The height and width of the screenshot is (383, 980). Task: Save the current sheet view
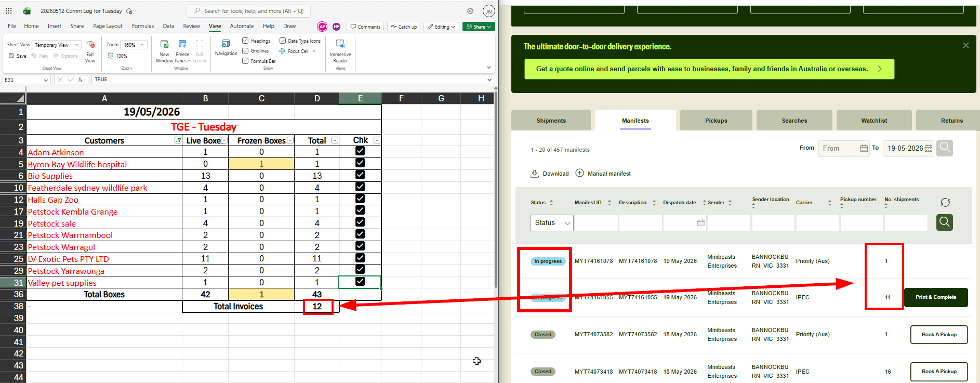(x=18, y=56)
